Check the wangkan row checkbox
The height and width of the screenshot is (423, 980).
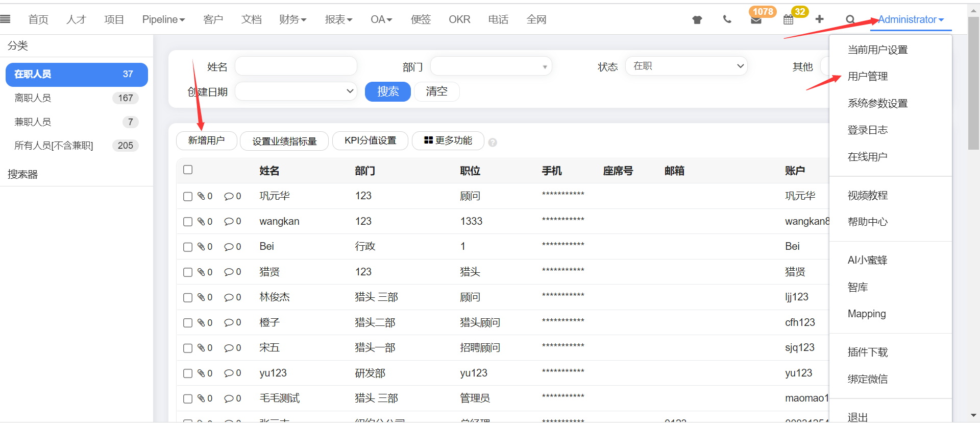[x=188, y=222]
